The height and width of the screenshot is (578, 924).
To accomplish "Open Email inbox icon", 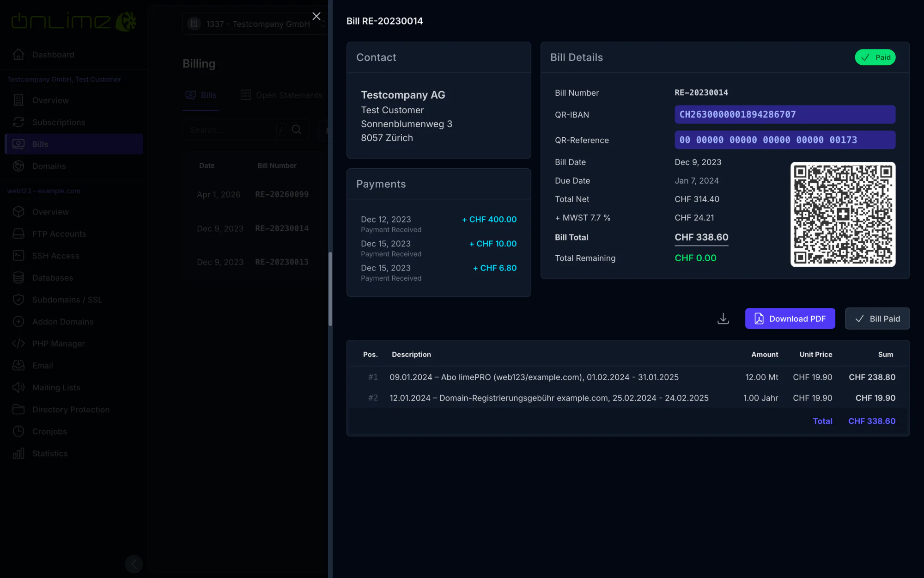I will (x=18, y=366).
